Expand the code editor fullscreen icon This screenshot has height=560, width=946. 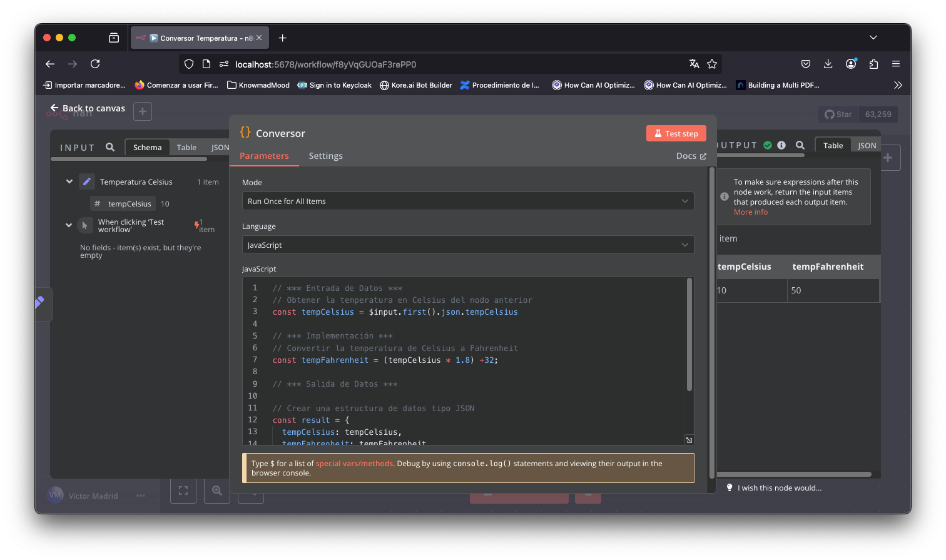point(689,440)
